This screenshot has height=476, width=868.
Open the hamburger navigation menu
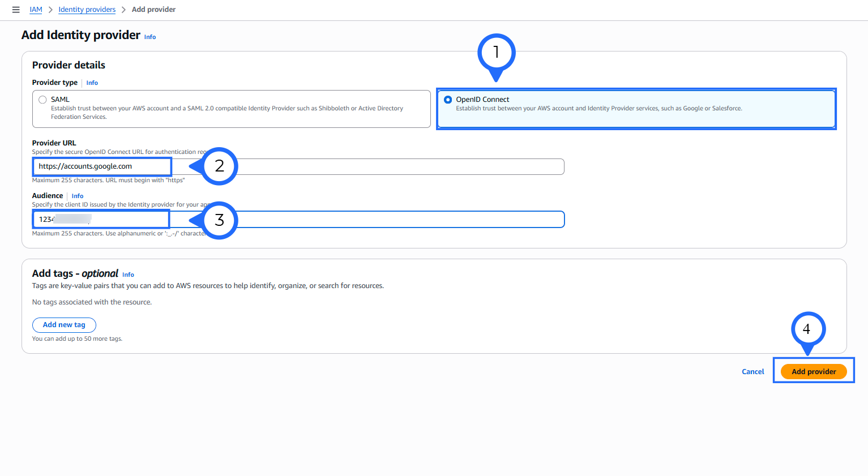[16, 10]
